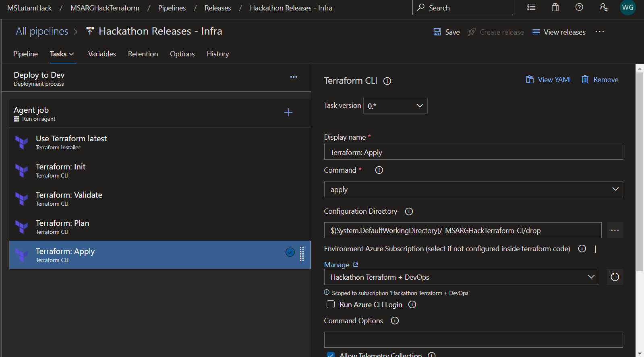Select the Use Terraform latest task
Screen dimensions: 644x357
[160, 142]
